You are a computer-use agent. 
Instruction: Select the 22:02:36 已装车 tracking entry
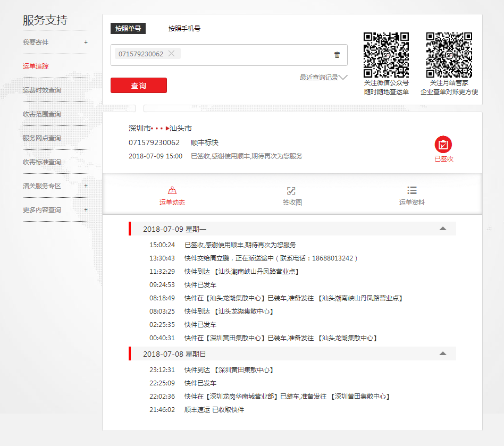coord(270,397)
